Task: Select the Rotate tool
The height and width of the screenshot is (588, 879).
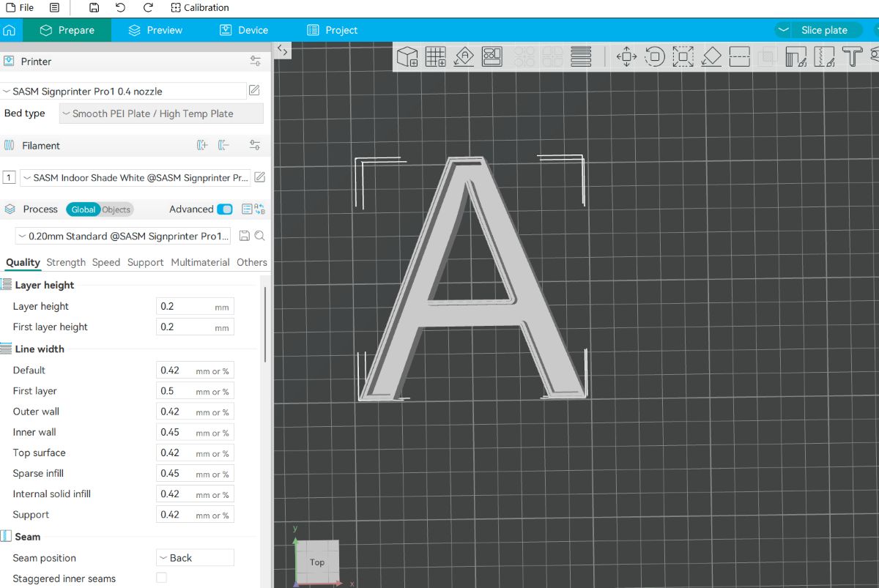Action: [x=654, y=56]
